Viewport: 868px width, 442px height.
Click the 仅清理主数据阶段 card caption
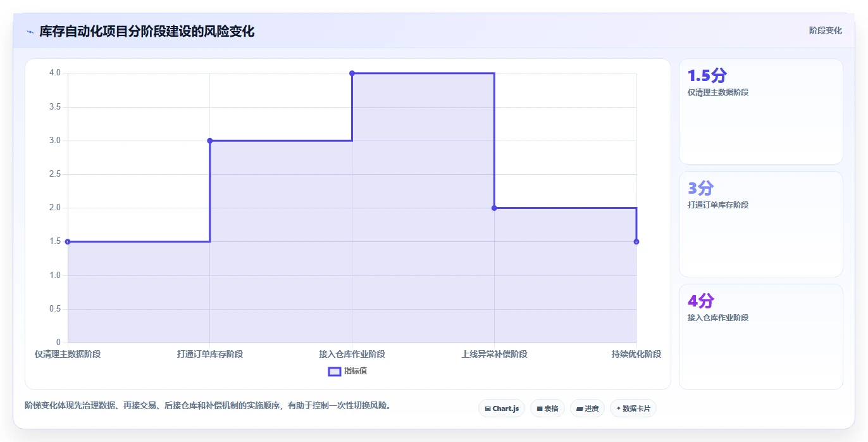point(718,92)
